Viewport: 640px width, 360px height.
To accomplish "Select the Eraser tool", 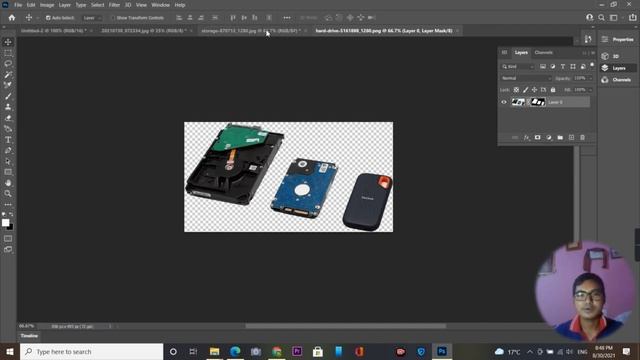I will [x=8, y=118].
